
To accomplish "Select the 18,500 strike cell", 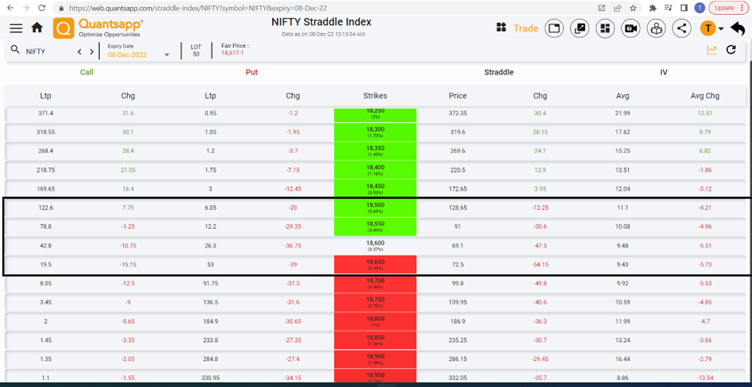I will click(x=375, y=208).
